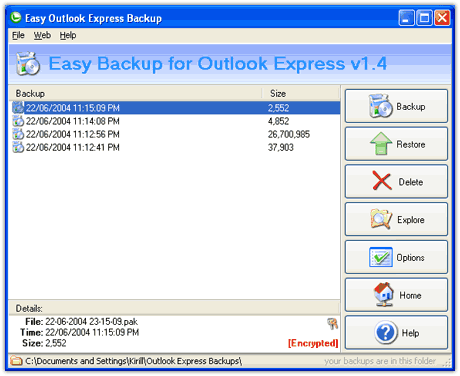Click the folder icon in status bar
Viewport: 460px width, 376px height.
(x=16, y=361)
